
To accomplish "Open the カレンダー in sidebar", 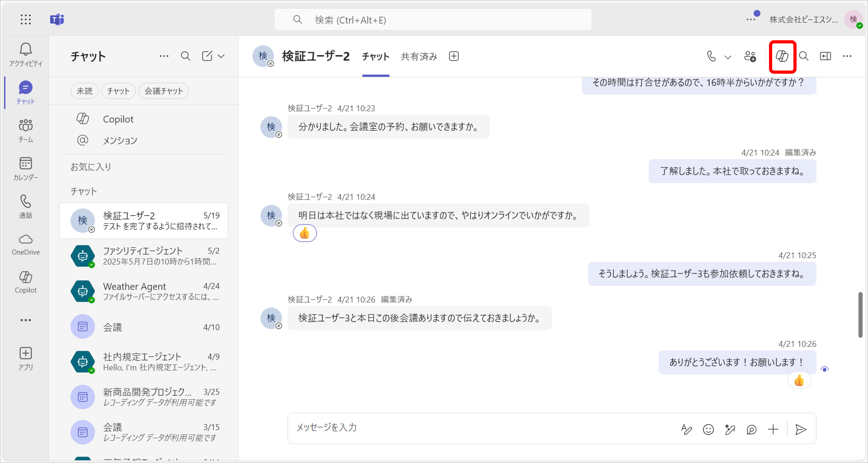I will pyautogui.click(x=26, y=169).
